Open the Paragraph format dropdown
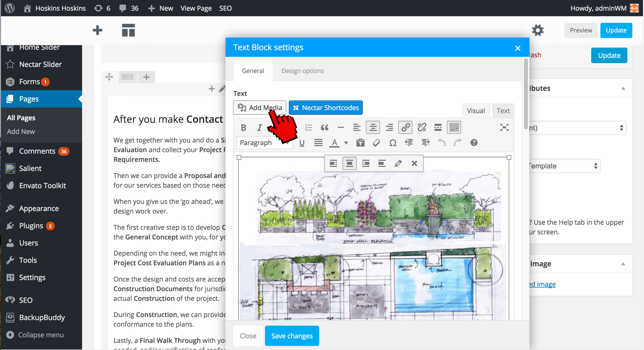Image resolution: width=644 pixels, height=350 pixels. pyautogui.click(x=264, y=143)
